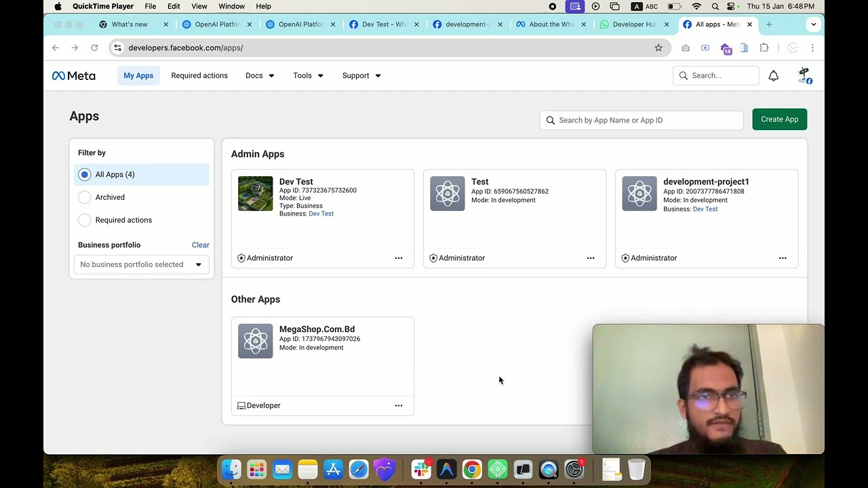
Task: Open Finder from the Dock
Action: click(231, 469)
